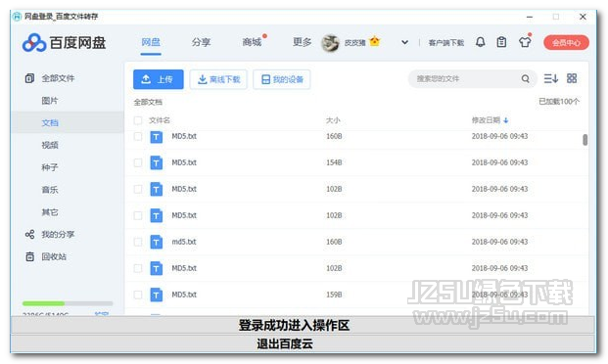Click file icon of 154B MD5.txt
Viewport: 608px width, 364px height.
point(157,162)
